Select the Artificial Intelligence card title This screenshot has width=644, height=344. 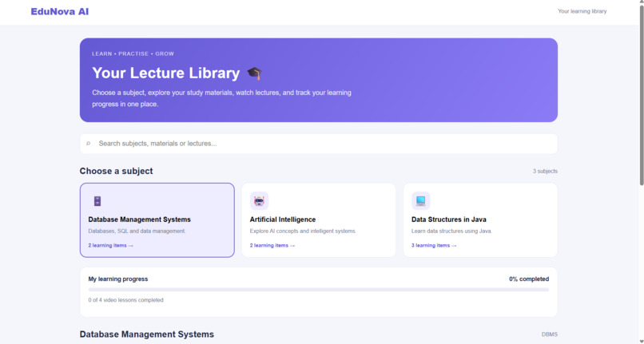283,219
